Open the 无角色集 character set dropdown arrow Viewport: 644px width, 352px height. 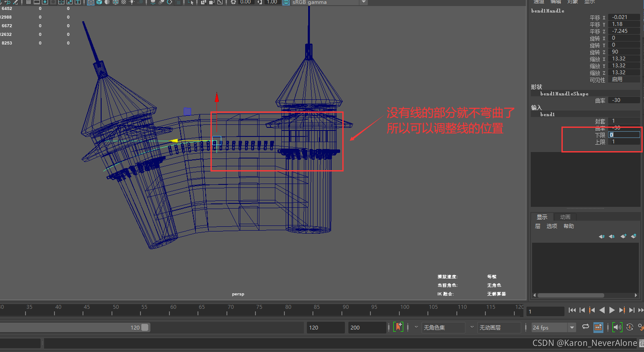[x=416, y=327]
